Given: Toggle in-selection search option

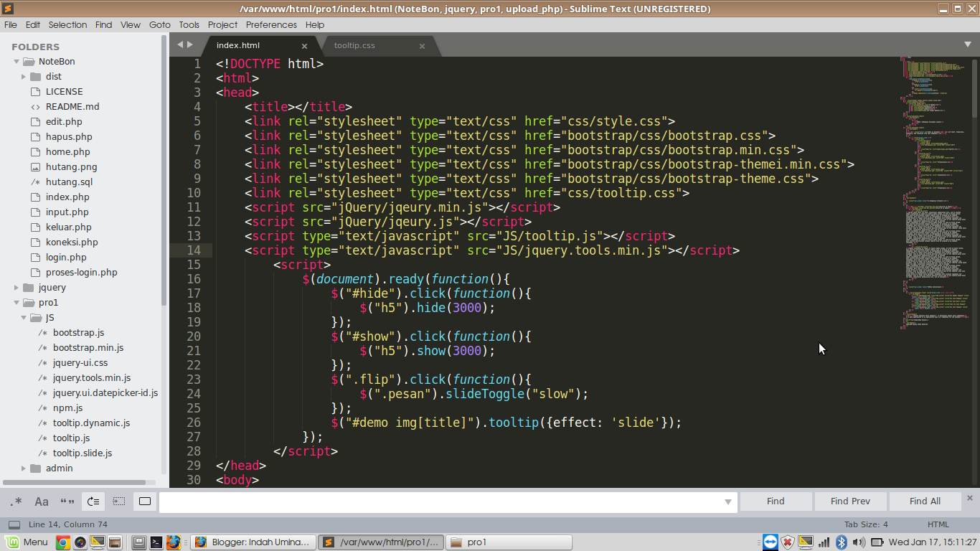Looking at the screenshot, I should (x=119, y=501).
